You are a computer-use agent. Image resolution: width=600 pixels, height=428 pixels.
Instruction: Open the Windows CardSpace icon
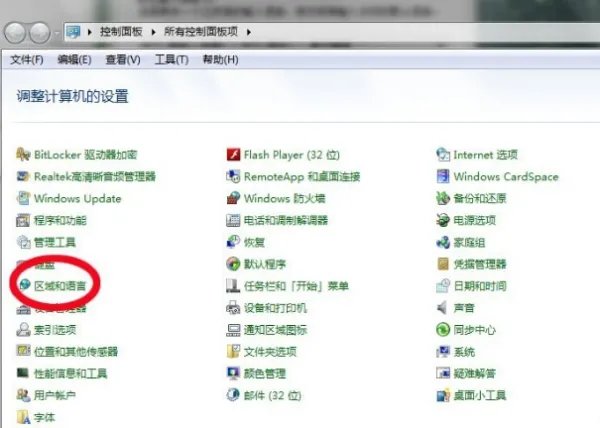click(443, 176)
